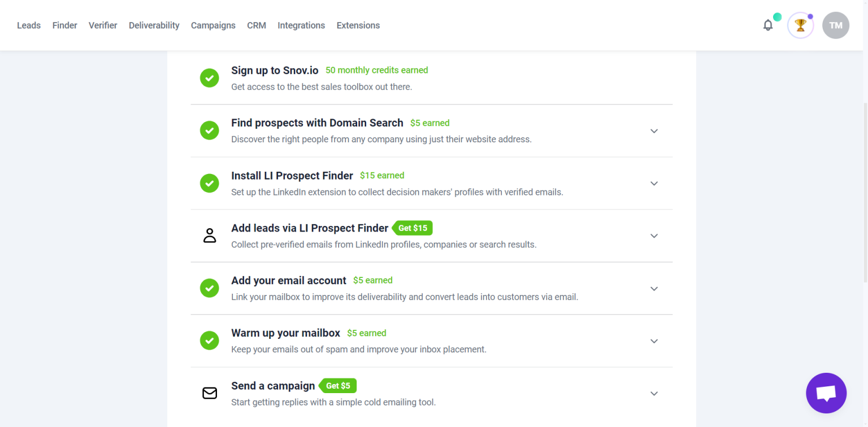Click the person icon beside Add leads
This screenshot has width=868, height=427.
[x=210, y=236]
